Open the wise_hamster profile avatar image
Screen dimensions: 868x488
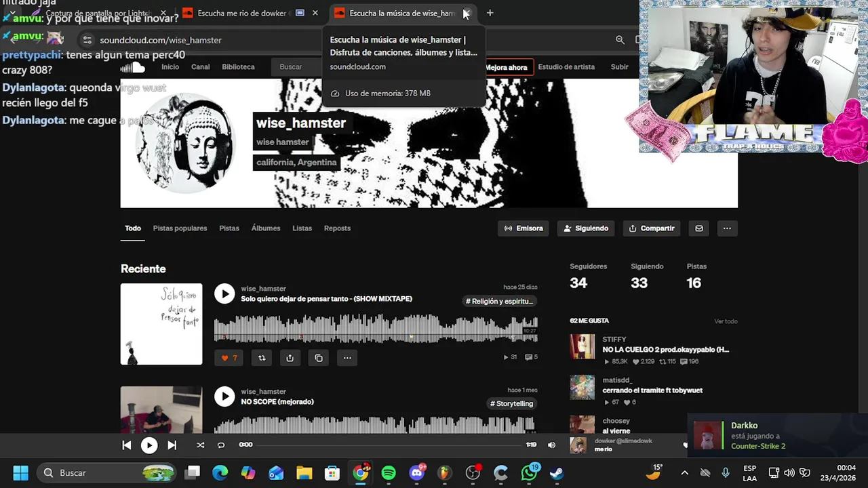[x=184, y=144]
